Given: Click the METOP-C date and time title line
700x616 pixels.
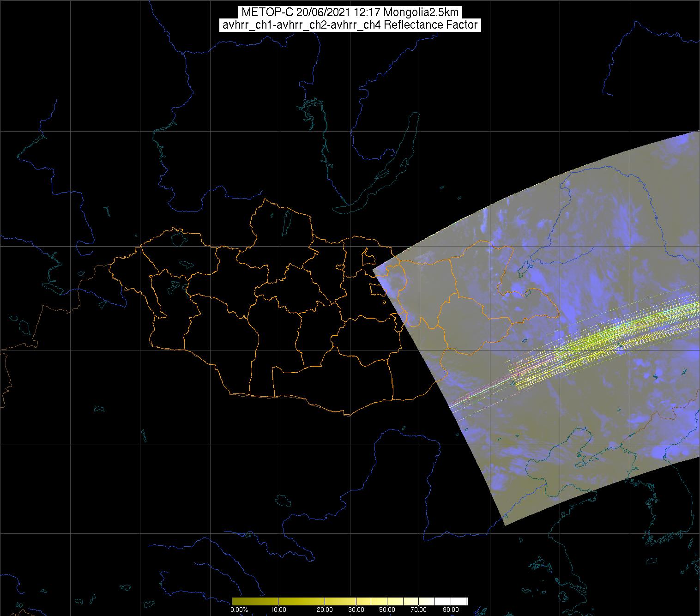Looking at the screenshot, I should coord(350,12).
